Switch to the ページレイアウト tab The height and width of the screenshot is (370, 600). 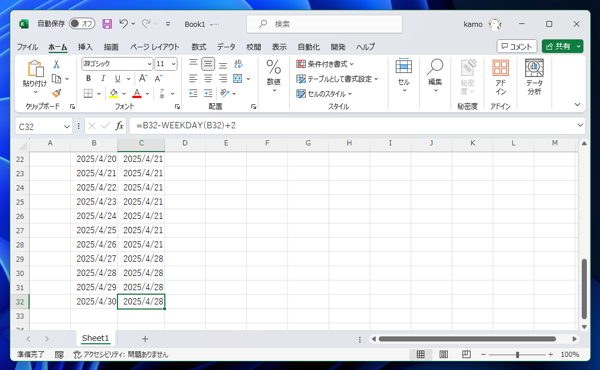pyautogui.click(x=155, y=47)
